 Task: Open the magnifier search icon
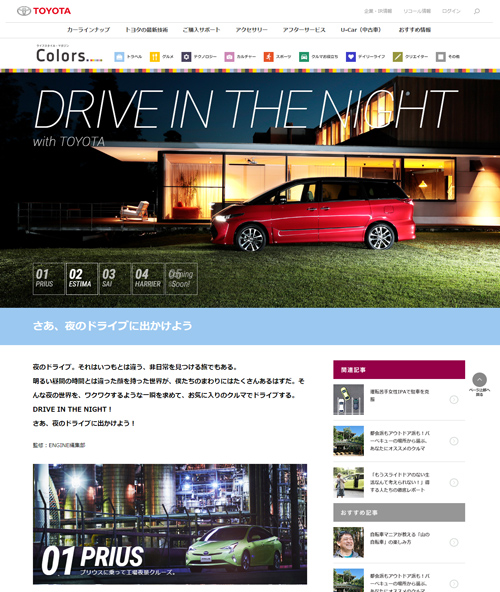coord(477,11)
